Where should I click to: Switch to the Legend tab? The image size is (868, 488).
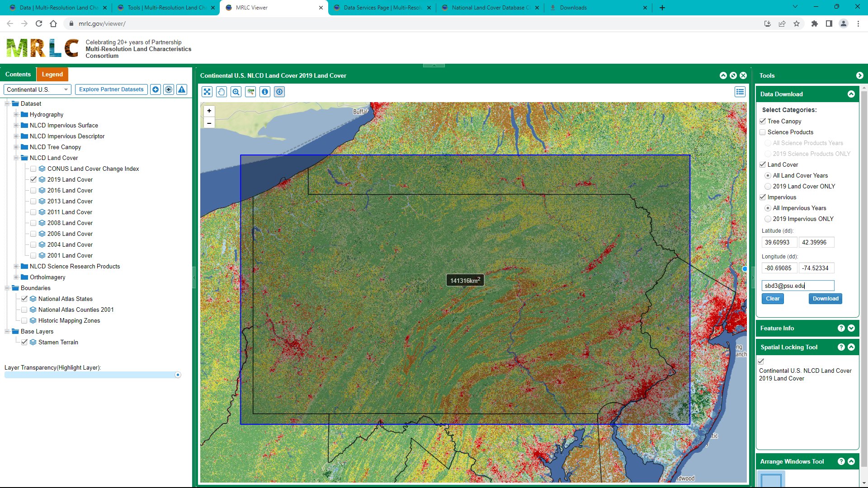coord(52,74)
